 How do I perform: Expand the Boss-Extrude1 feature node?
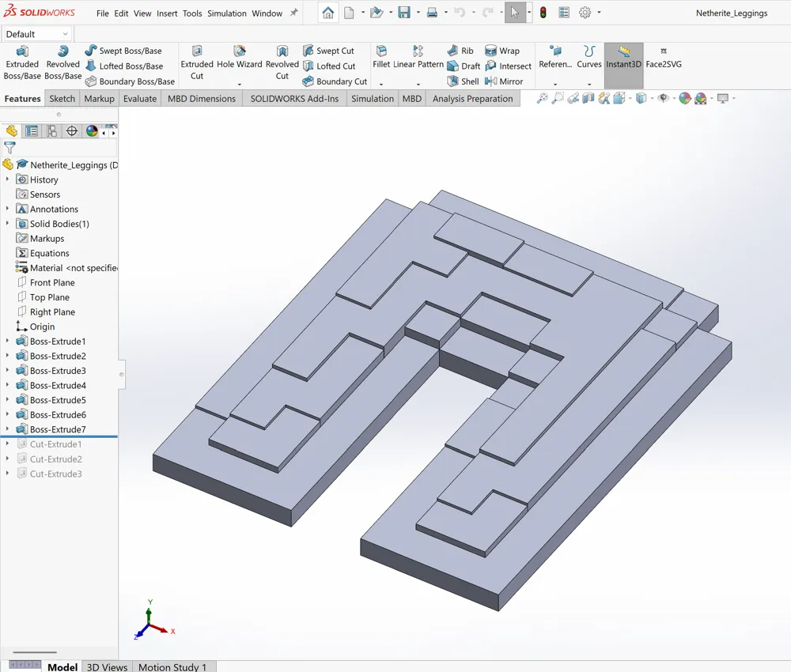(x=7, y=342)
